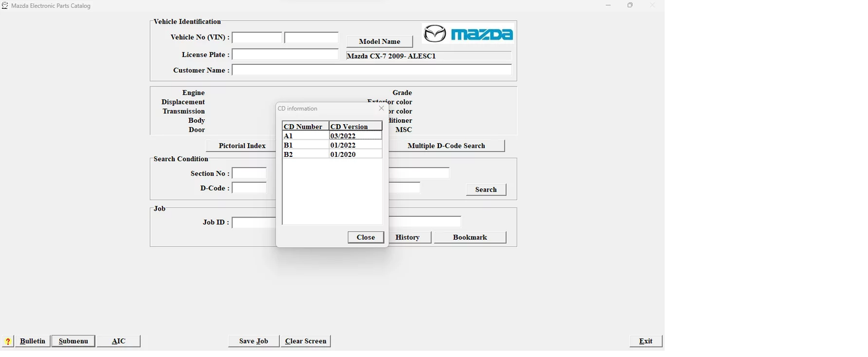The image size is (868, 357).
Task: Exit the parts catalog application
Action: [x=645, y=341]
